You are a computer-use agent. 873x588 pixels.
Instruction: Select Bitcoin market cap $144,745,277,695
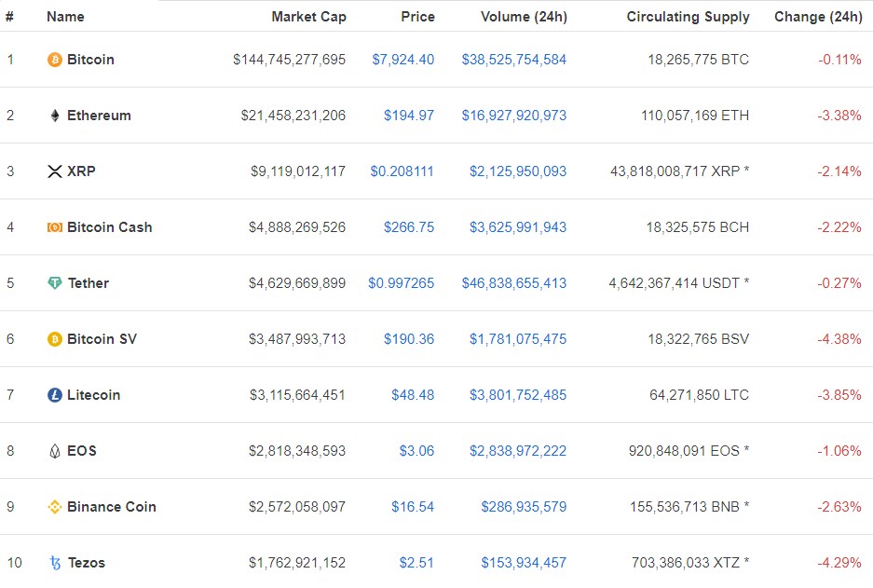(289, 60)
